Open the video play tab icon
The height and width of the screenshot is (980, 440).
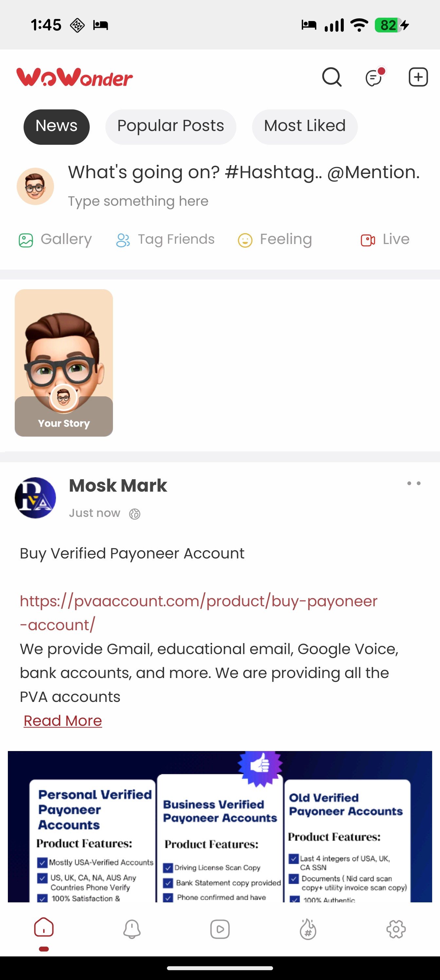tap(220, 929)
